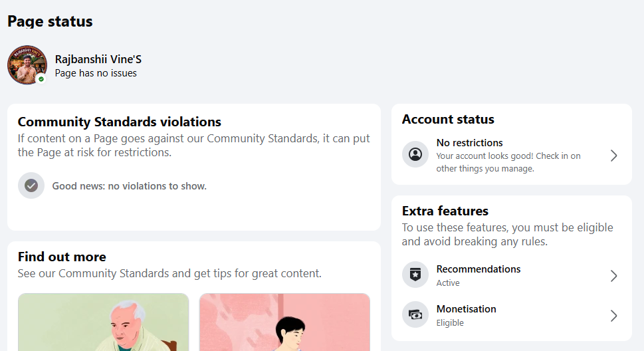Click the no violations checkmark icon
Image resolution: width=644 pixels, height=351 pixels.
coord(31,185)
